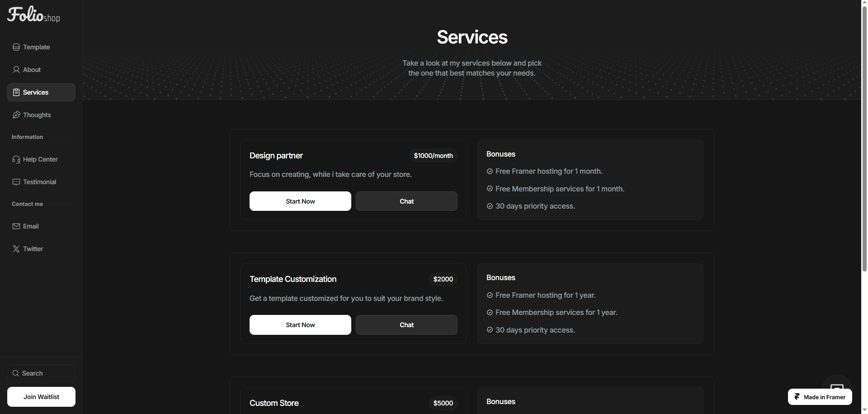Open the Template page from sidebar

[x=41, y=47]
